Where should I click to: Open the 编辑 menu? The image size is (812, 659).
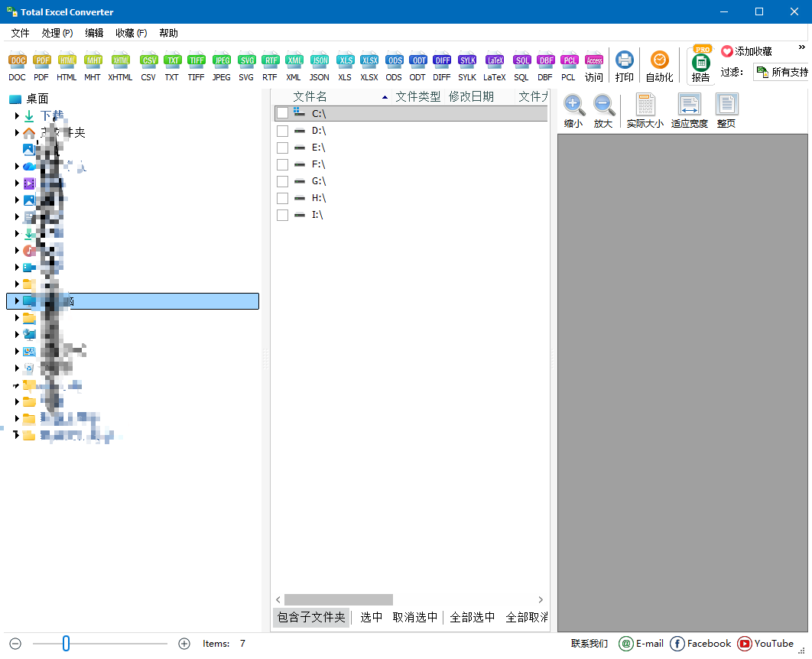[96, 33]
